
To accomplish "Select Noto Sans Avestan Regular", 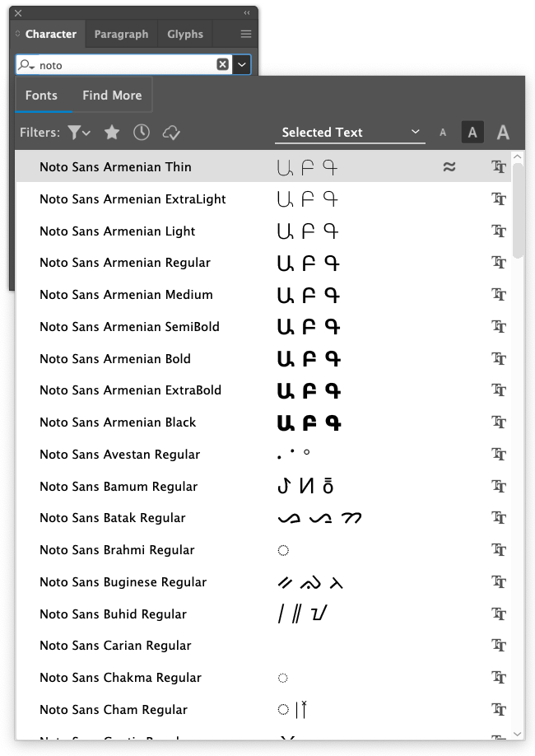I will tap(263, 454).
